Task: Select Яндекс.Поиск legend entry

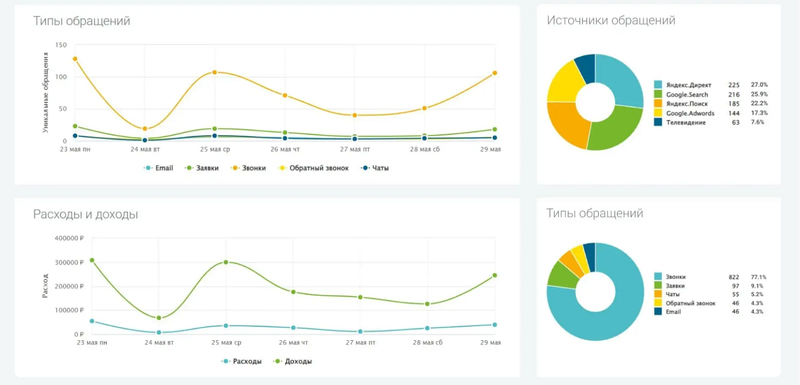Action: 710,104
